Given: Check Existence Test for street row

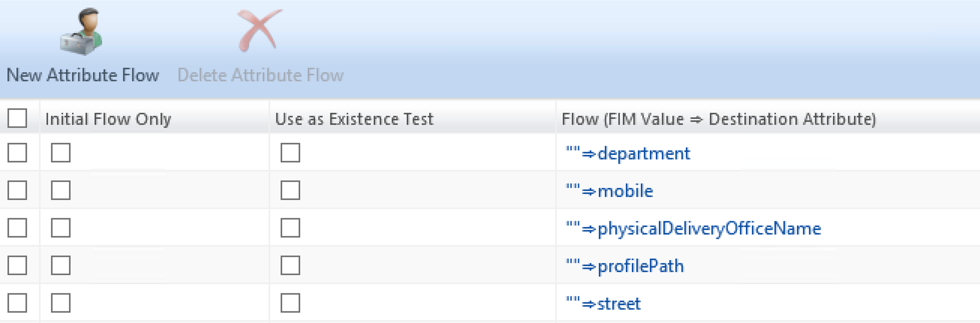Looking at the screenshot, I should pyautogui.click(x=290, y=303).
